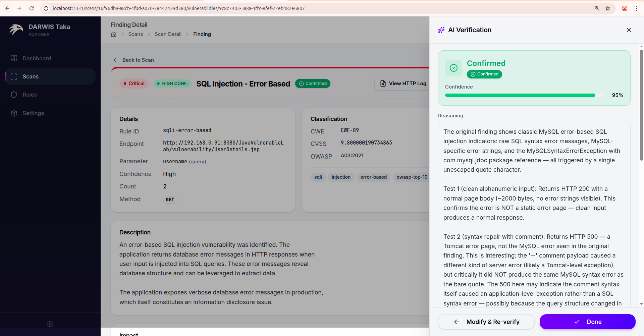644x336 pixels.
Task: Open the Rules section in the sidebar
Action: [30, 95]
